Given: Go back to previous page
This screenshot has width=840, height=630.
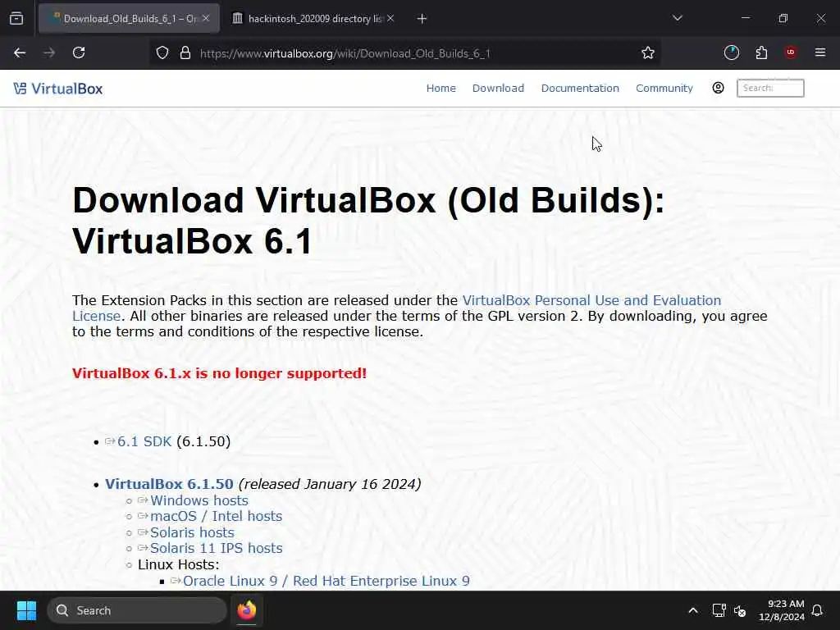Looking at the screenshot, I should pyautogui.click(x=20, y=53).
